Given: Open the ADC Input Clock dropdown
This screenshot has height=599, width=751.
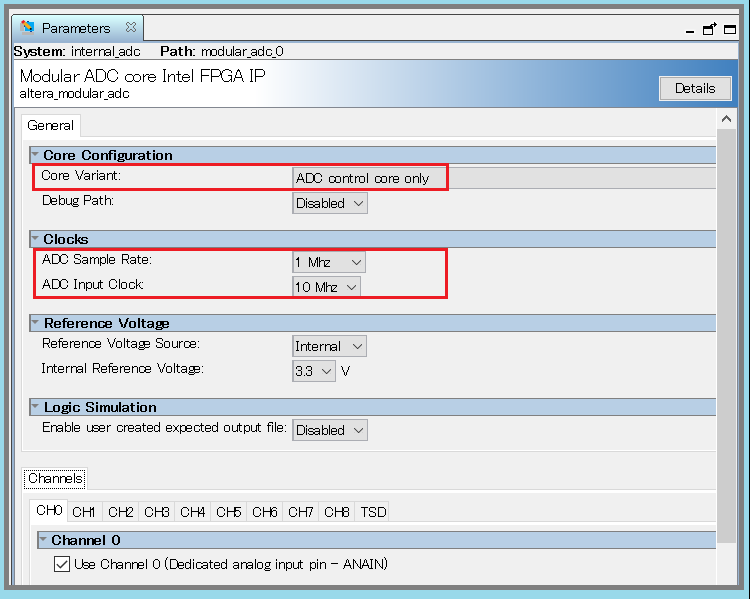Looking at the screenshot, I should (326, 287).
